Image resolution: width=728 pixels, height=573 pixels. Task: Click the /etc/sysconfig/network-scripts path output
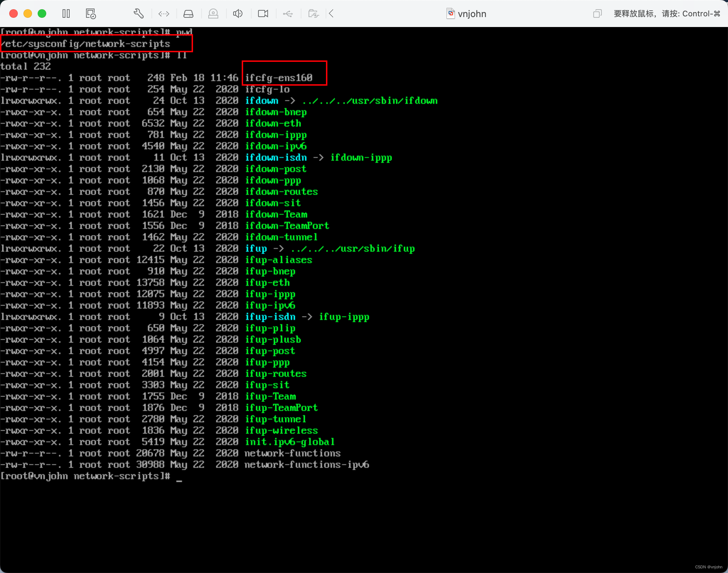[85, 44]
